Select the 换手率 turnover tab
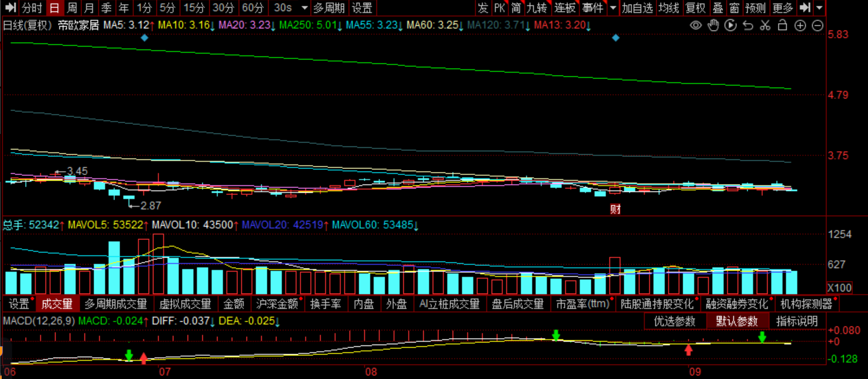The image size is (868, 379). pos(326,303)
